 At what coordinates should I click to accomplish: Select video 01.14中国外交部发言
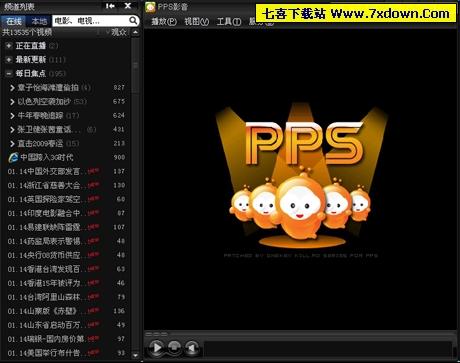pyautogui.click(x=66, y=171)
